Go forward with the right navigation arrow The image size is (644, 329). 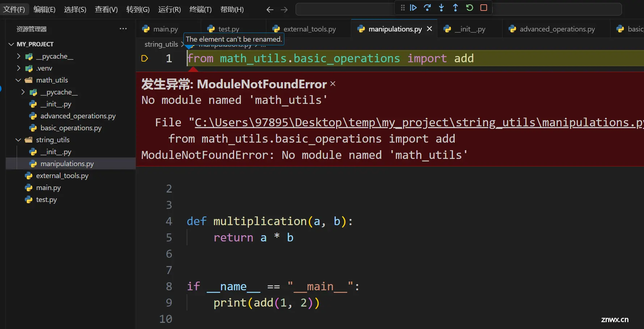pos(284,10)
